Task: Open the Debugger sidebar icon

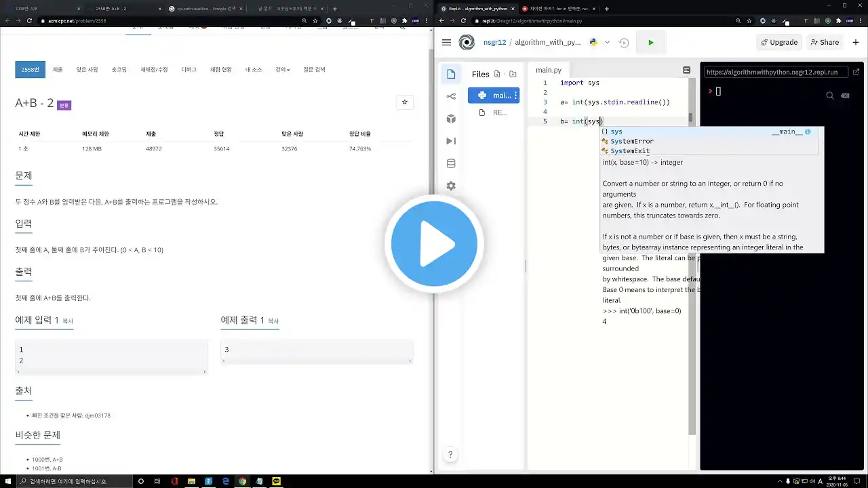Action: point(451,141)
